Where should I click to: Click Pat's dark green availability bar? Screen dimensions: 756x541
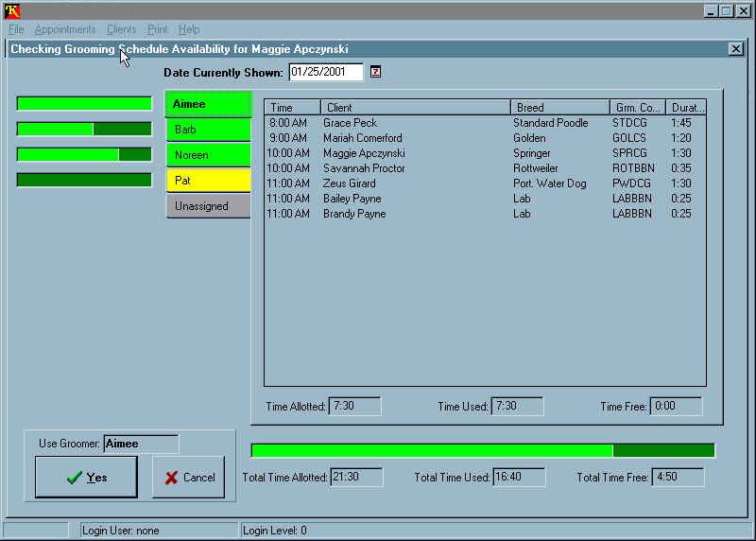pos(84,180)
